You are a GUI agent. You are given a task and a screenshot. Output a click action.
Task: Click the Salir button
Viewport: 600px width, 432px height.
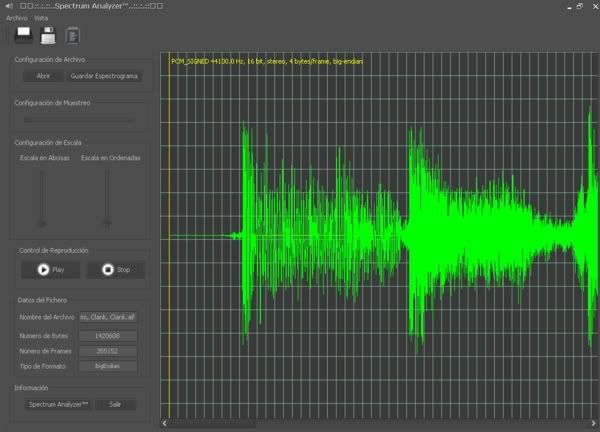[x=115, y=404]
